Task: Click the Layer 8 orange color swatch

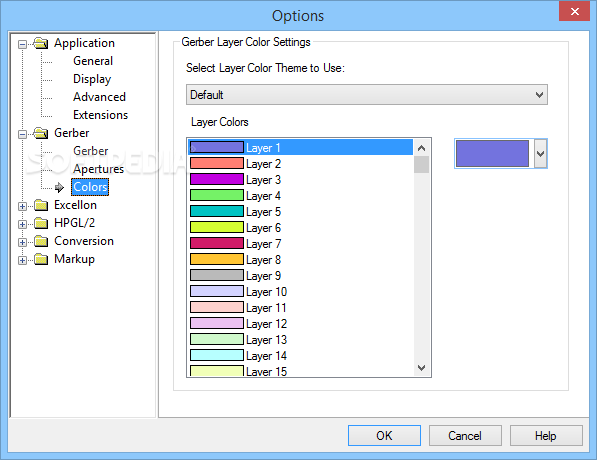Action: (217, 259)
